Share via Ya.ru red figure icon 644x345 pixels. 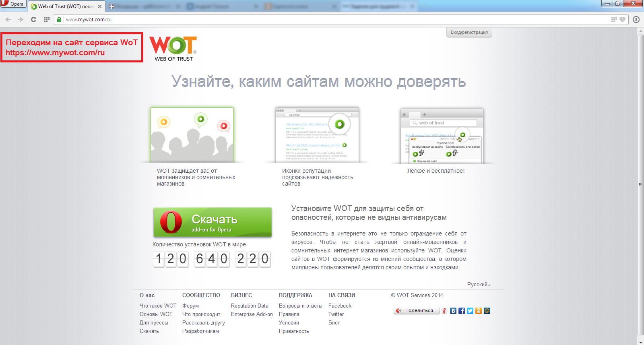(x=444, y=311)
